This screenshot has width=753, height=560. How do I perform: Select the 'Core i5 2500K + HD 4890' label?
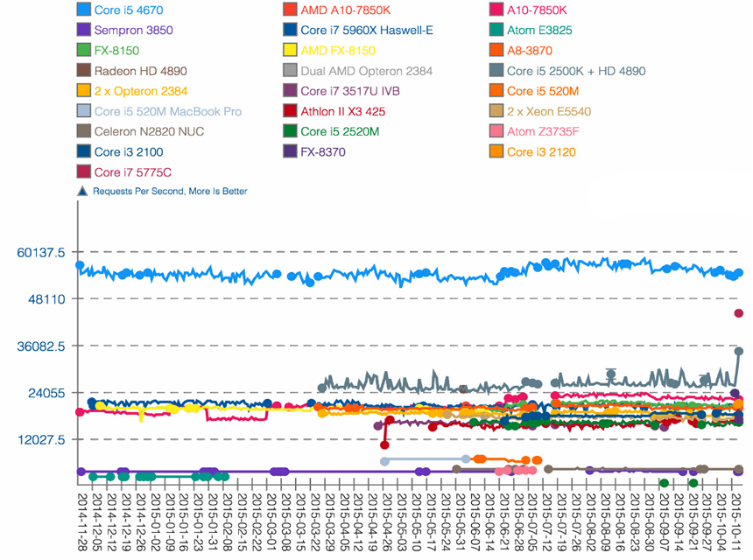pyautogui.click(x=576, y=71)
